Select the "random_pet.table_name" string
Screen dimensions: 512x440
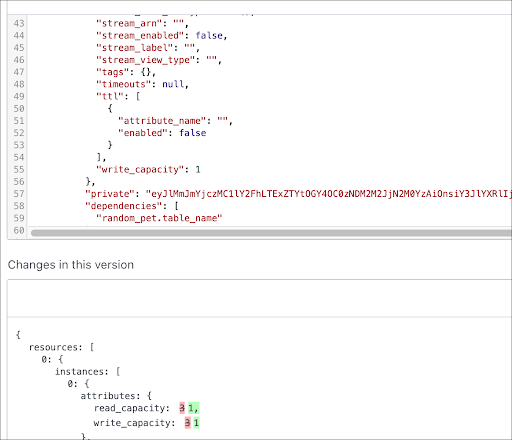click(159, 218)
